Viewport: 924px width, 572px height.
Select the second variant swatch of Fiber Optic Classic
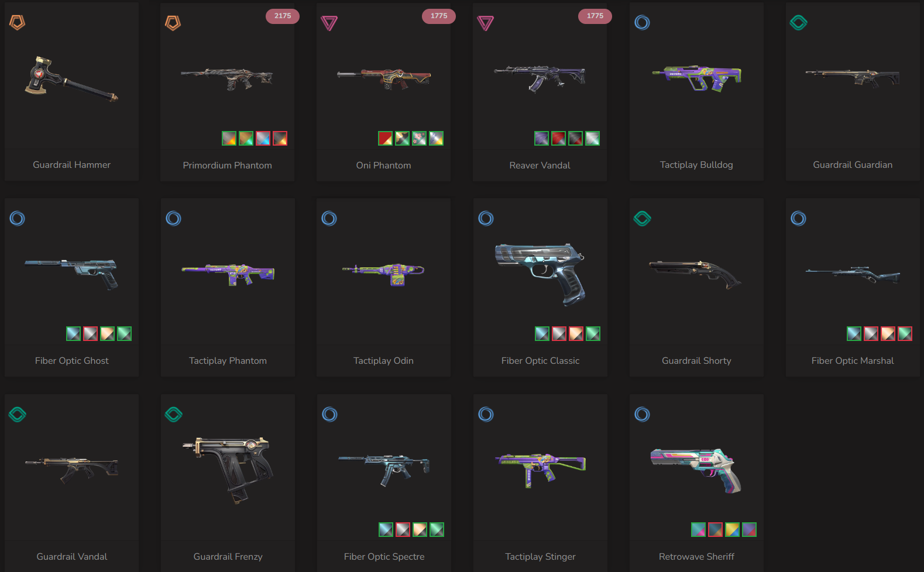[x=559, y=334]
